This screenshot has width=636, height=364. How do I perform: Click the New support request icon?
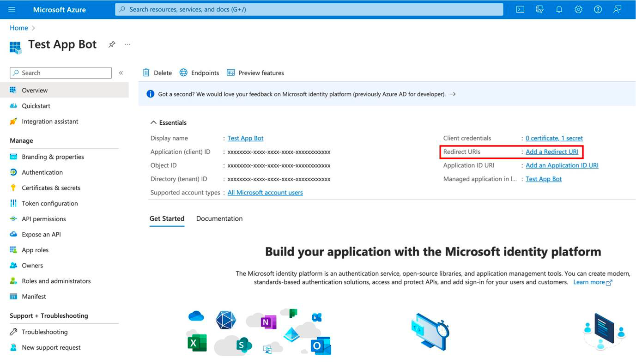[x=13, y=347]
